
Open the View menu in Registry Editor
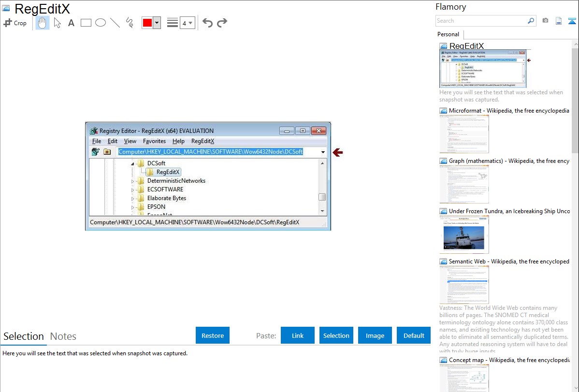130,141
